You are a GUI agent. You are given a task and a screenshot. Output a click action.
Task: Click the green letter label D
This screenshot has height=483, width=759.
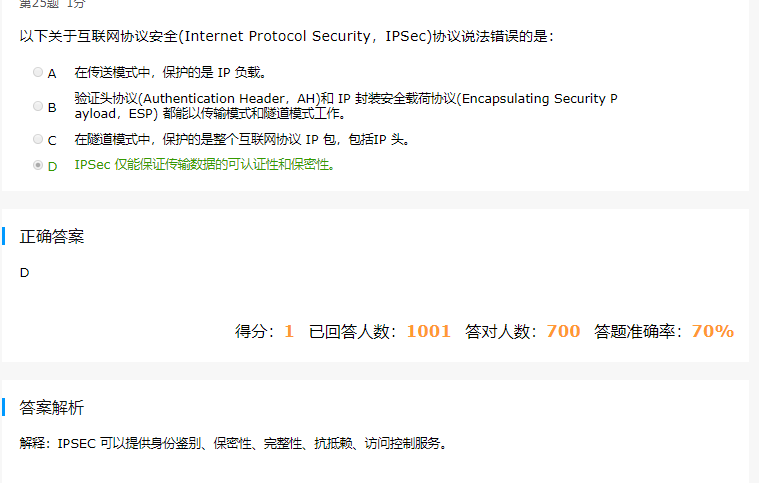pos(52,166)
